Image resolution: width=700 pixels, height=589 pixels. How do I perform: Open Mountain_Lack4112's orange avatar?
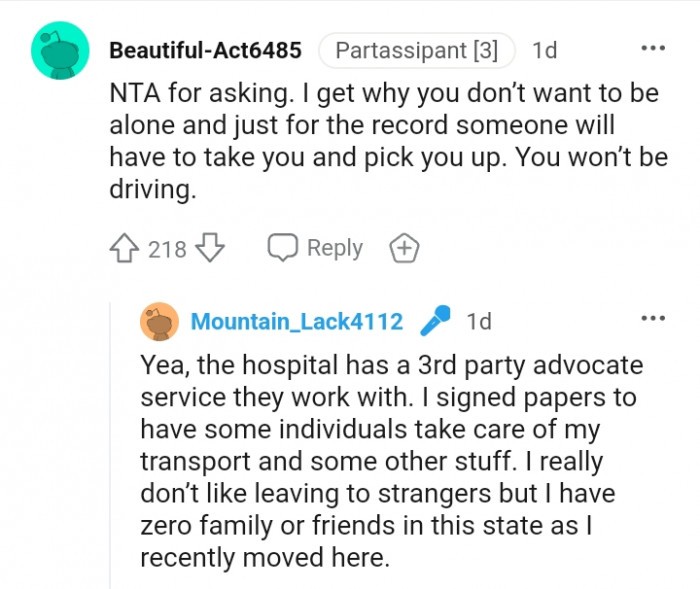click(x=160, y=321)
